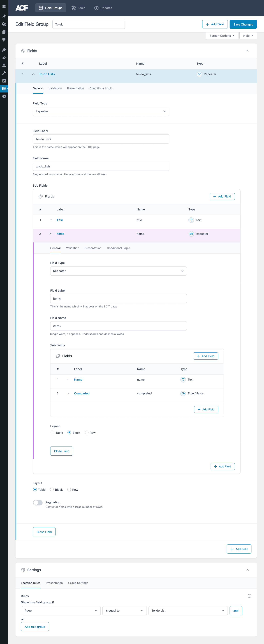Select the Appearance paintbrush sidebar icon
Image resolution: width=264 pixels, height=644 pixels.
(4, 49)
